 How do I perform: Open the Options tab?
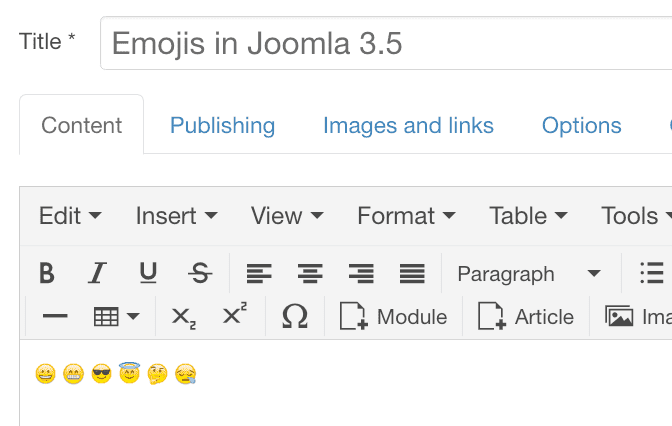tap(582, 126)
